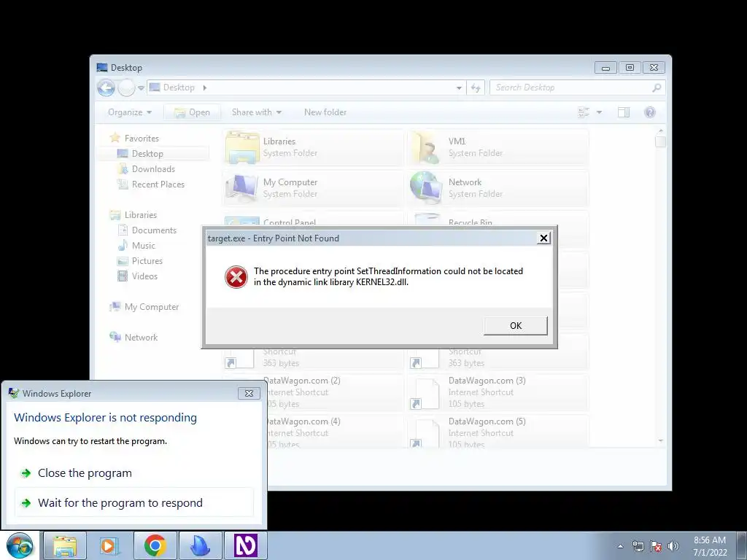
Task: Open explorer Help question mark
Action: pos(650,112)
